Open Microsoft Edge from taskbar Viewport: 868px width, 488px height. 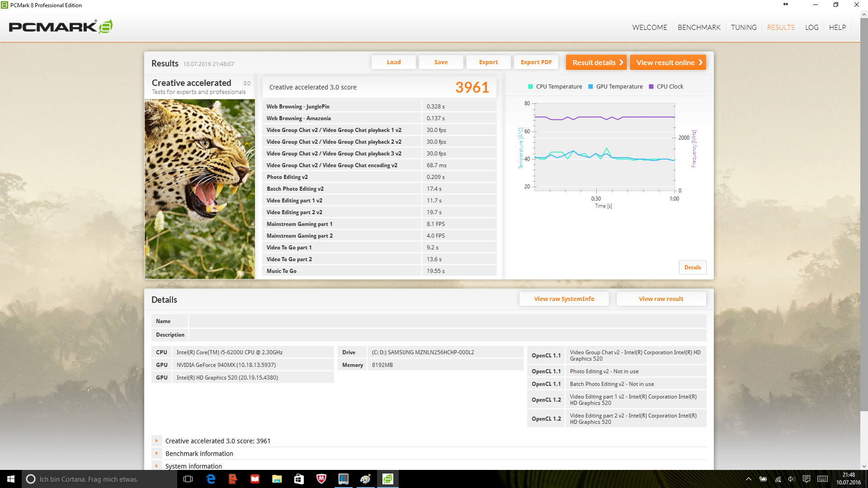[211, 479]
